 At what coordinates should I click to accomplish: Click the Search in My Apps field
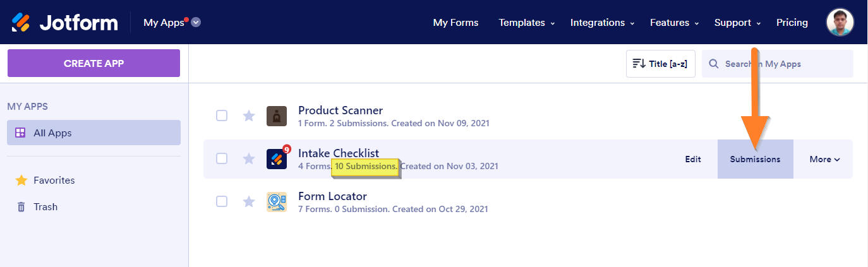(783, 64)
